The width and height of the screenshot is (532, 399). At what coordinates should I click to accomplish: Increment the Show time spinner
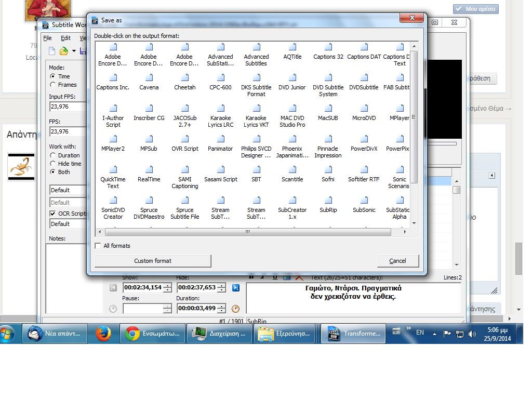pos(168,286)
